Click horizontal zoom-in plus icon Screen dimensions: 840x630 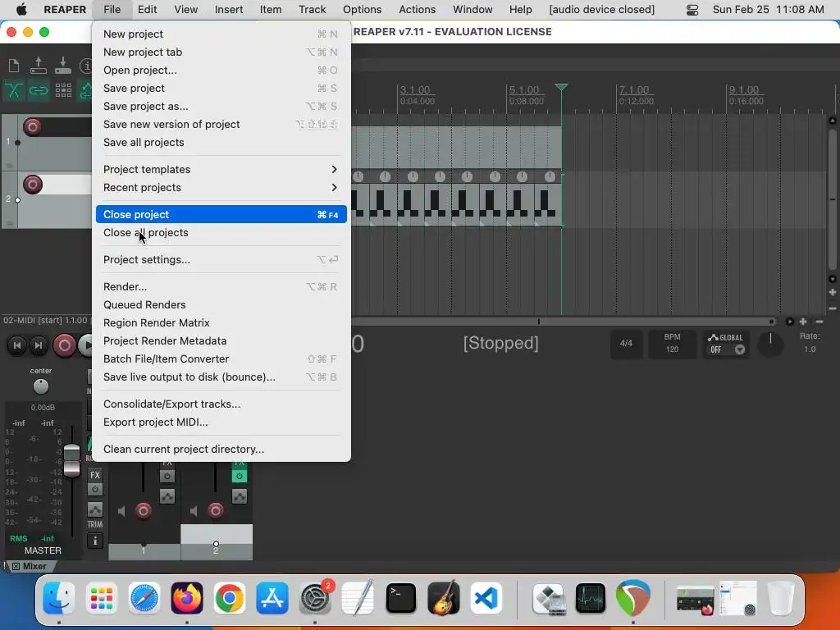coord(803,322)
